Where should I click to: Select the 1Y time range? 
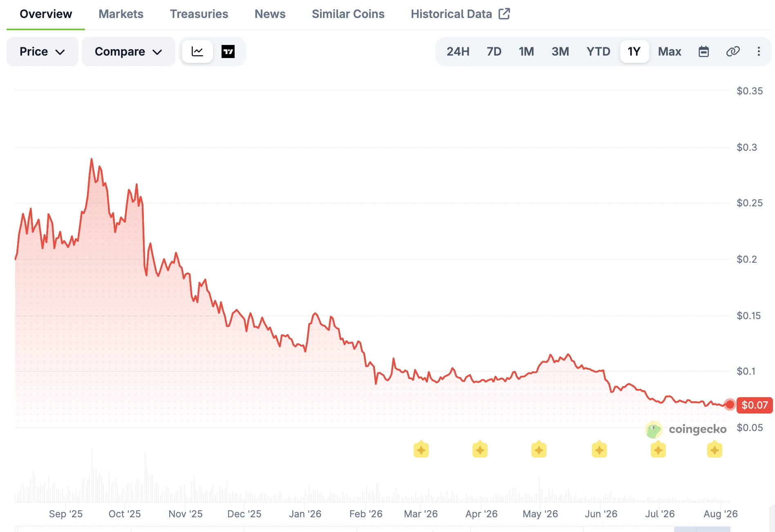pos(634,51)
